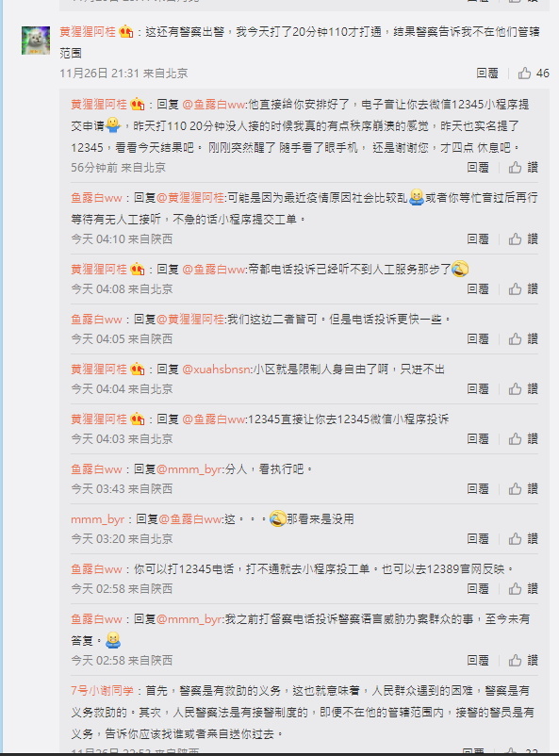This screenshot has width=559, height=756.
Task: Open @xuahsbnsn mentioned user link
Action: pyautogui.click(x=217, y=370)
